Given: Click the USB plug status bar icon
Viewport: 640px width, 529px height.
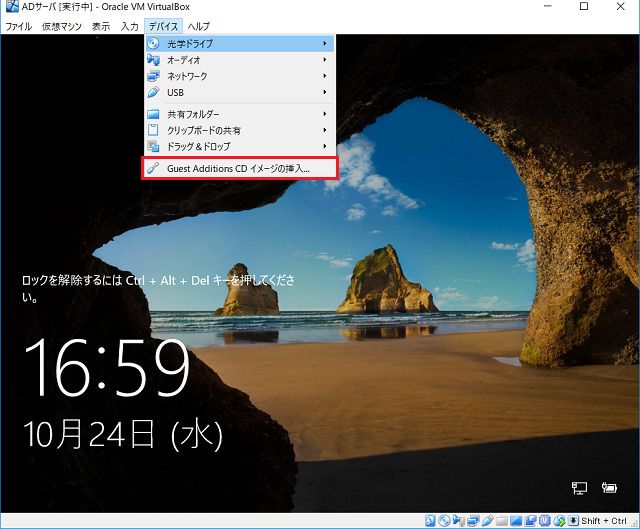Looking at the screenshot, I should pos(487,520).
